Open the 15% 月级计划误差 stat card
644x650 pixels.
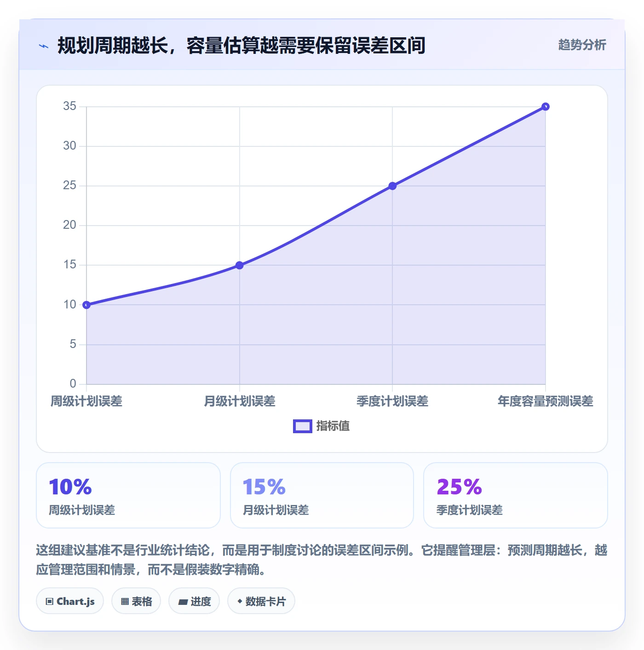[322, 495]
